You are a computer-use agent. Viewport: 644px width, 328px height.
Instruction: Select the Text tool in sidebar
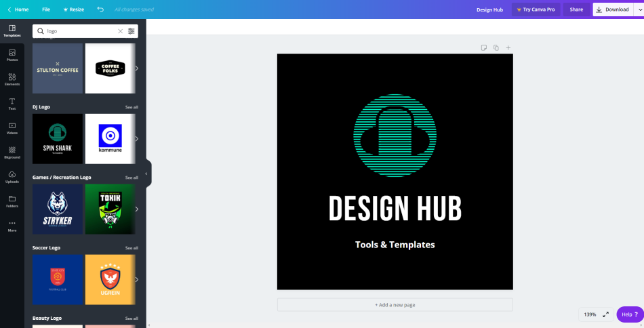(x=12, y=104)
